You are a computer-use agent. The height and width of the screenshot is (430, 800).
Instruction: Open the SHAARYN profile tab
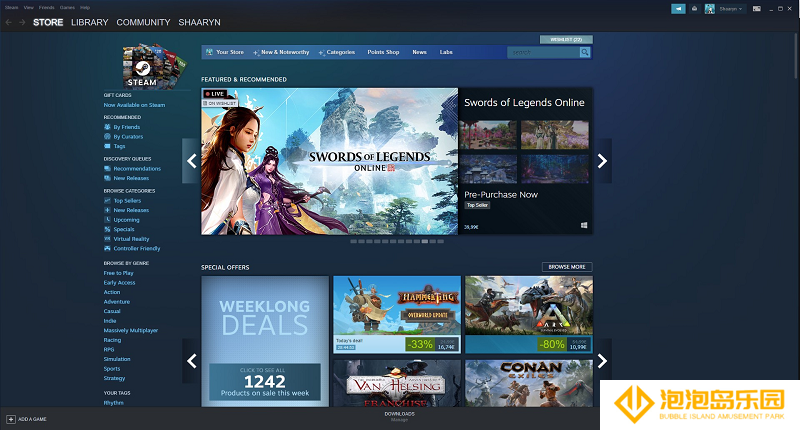click(x=199, y=22)
